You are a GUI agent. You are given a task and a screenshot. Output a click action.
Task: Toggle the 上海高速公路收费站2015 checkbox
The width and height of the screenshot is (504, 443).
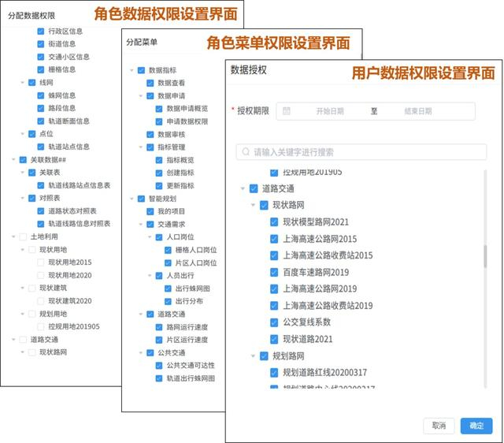pos(274,255)
